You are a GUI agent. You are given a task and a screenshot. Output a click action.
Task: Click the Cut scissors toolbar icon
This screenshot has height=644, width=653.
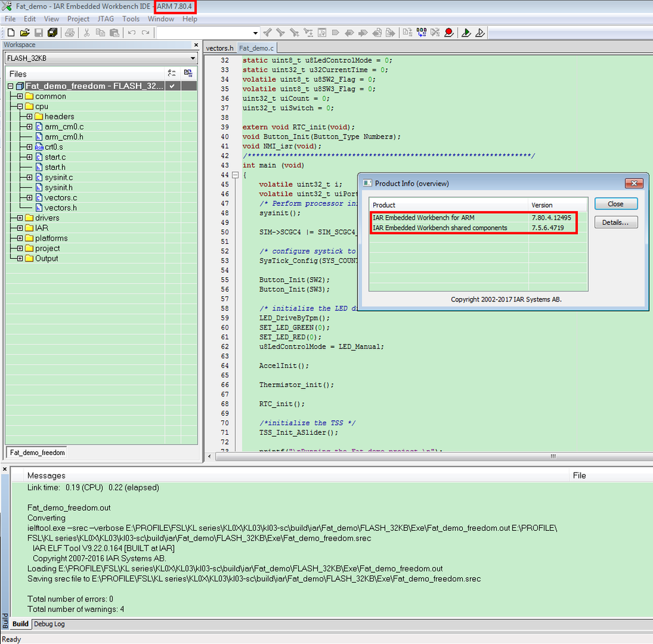tap(86, 33)
